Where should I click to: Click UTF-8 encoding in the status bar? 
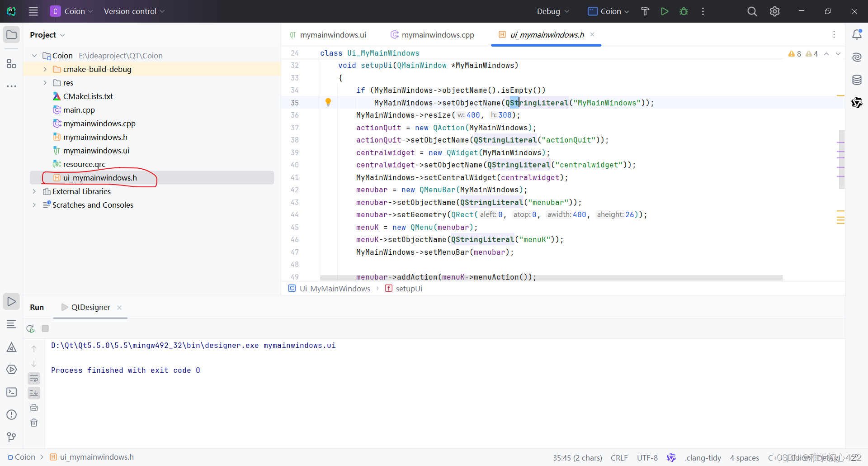[x=647, y=458]
